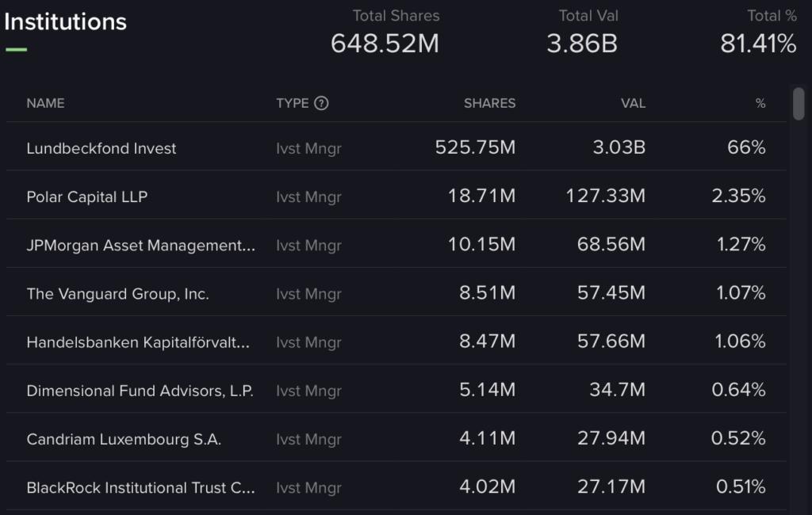Select JPMorgan Asset Management row
Screen dimensions: 812x515
click(x=140, y=246)
